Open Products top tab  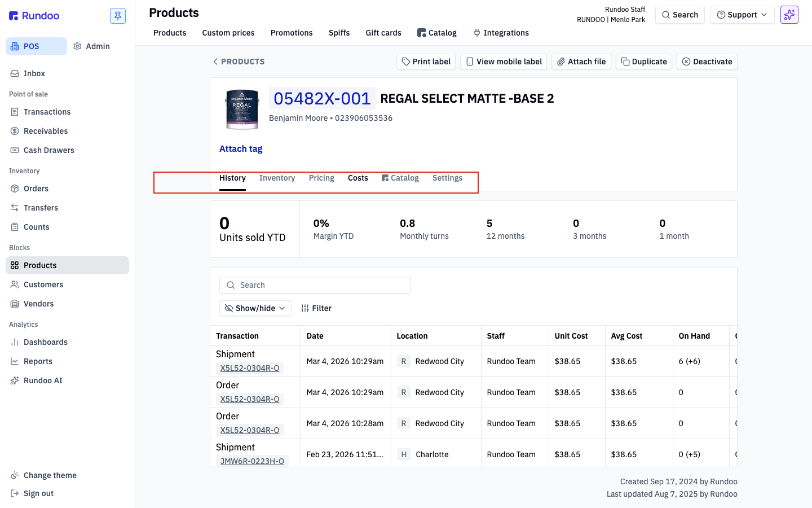pyautogui.click(x=170, y=33)
